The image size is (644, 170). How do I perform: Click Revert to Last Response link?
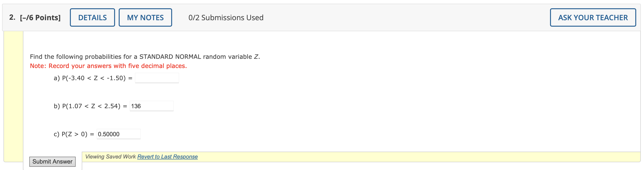click(x=167, y=156)
